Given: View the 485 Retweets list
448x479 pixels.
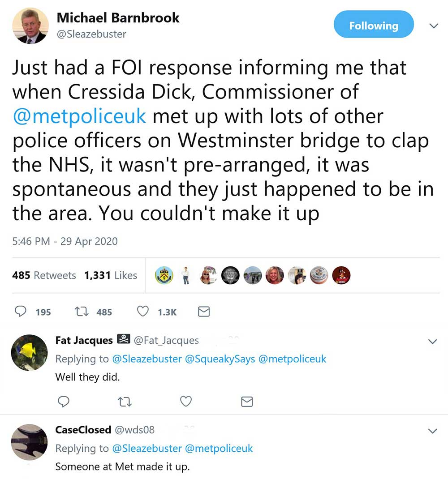Looking at the screenshot, I should tap(44, 275).
